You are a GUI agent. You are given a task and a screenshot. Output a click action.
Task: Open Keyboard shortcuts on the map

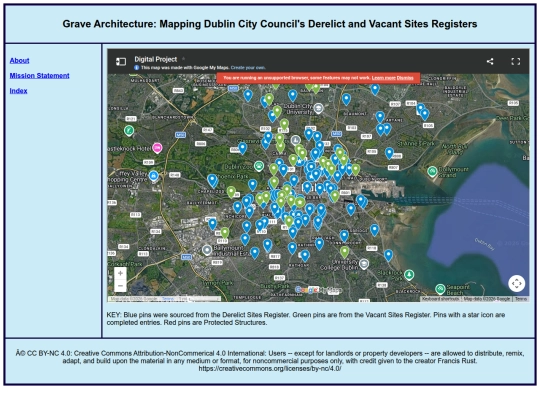pos(440,299)
